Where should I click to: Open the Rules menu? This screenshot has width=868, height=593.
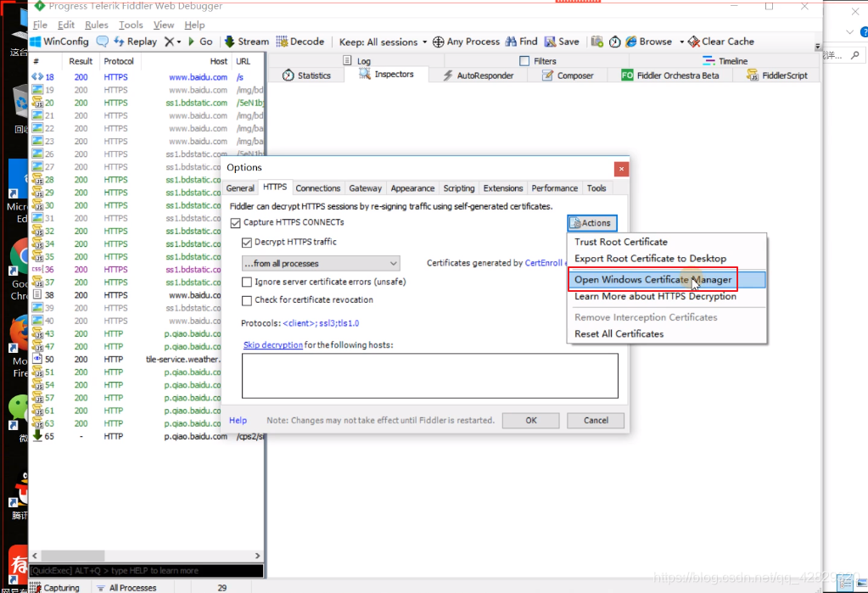pos(97,25)
